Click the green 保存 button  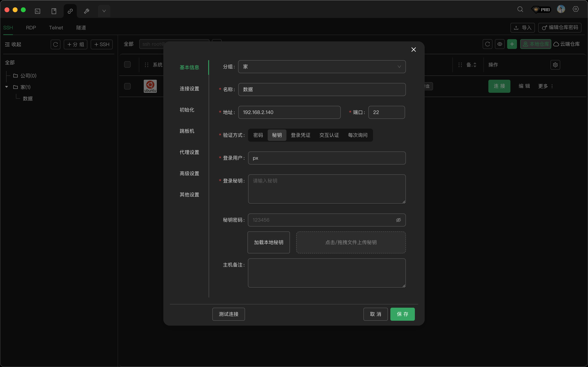[x=402, y=314]
